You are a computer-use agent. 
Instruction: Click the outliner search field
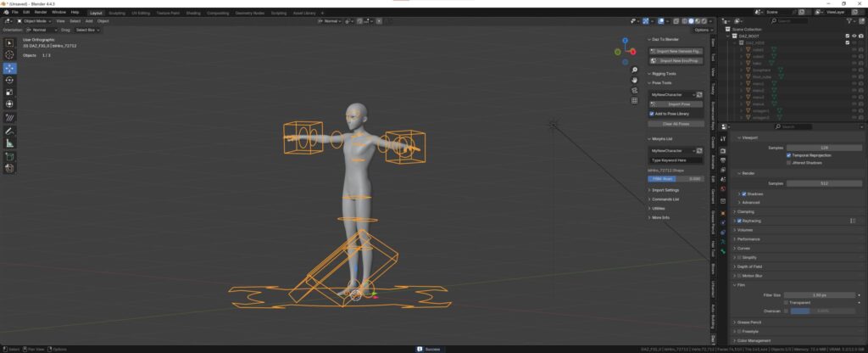(x=790, y=21)
